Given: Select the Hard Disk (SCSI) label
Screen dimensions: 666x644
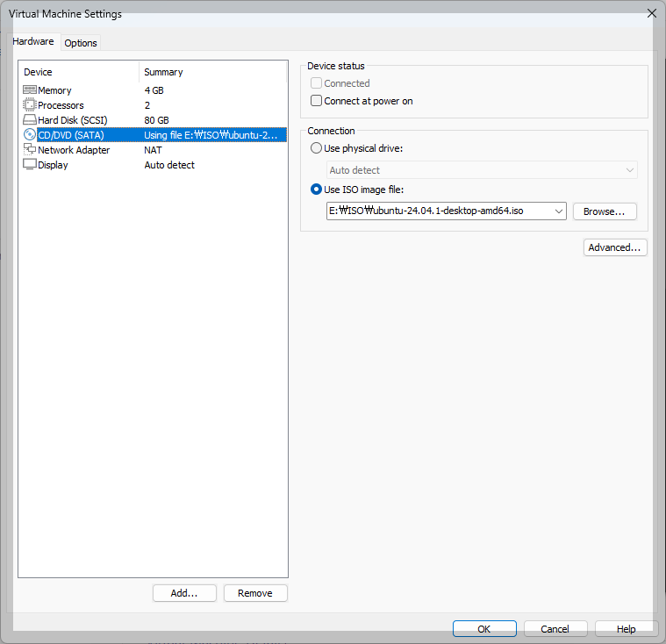Looking at the screenshot, I should [73, 120].
